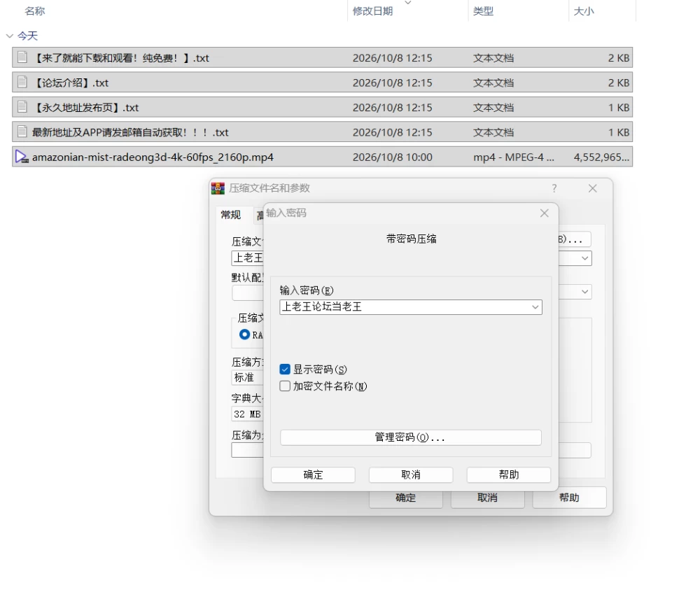The width and height of the screenshot is (700, 599).
Task: Click the help question mark in 压缩文件名和参数 dialog
Action: point(554,188)
